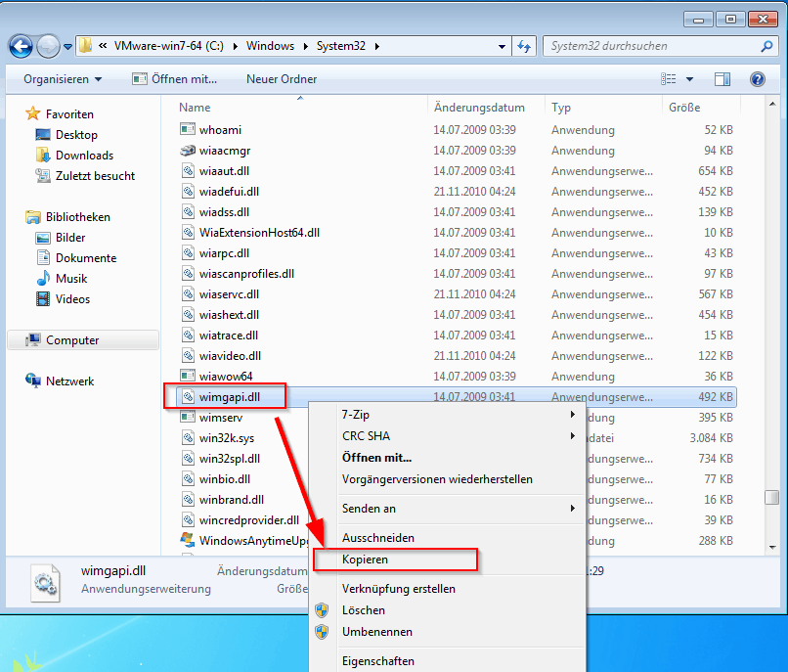Open recent locations arrow beside Forward
The height and width of the screenshot is (672, 788).
tap(67, 47)
